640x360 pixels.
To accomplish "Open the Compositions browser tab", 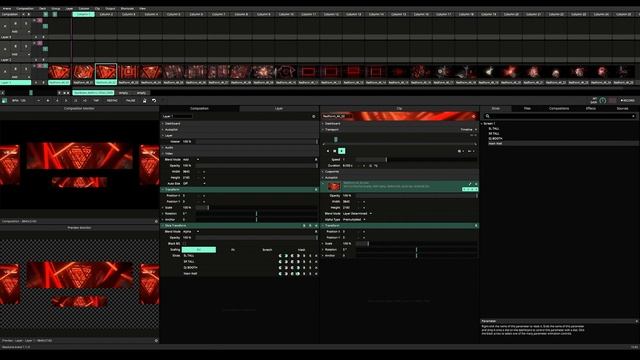I will (x=559, y=109).
